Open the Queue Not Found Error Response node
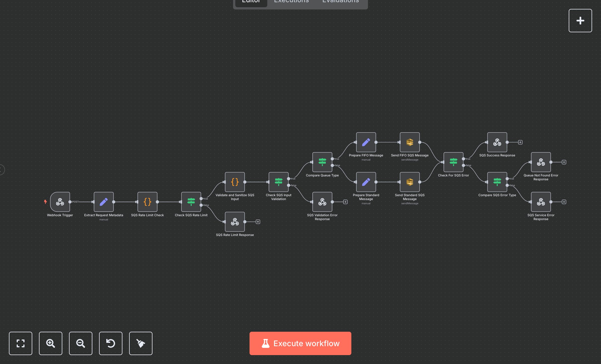Image resolution: width=601 pixels, height=364 pixels. pyautogui.click(x=541, y=163)
